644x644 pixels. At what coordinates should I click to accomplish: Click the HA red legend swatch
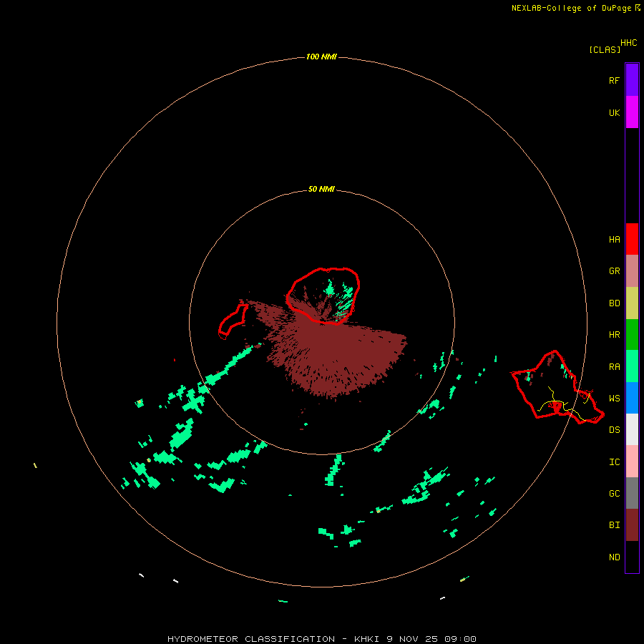coord(632,239)
